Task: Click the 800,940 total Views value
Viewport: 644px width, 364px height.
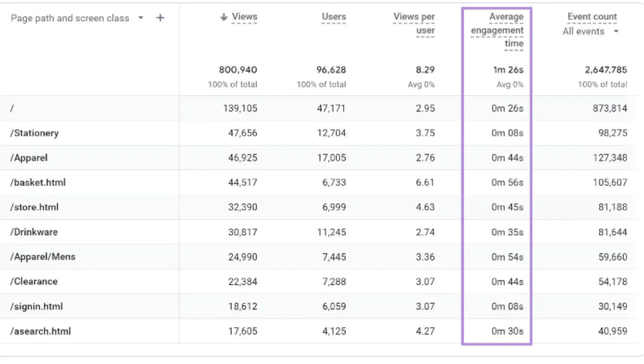Action: (x=237, y=70)
